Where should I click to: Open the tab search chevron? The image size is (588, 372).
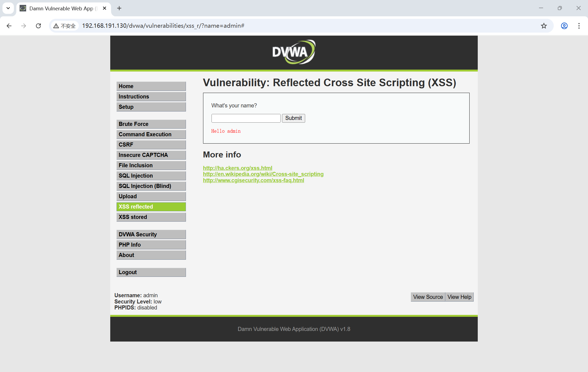(8, 8)
